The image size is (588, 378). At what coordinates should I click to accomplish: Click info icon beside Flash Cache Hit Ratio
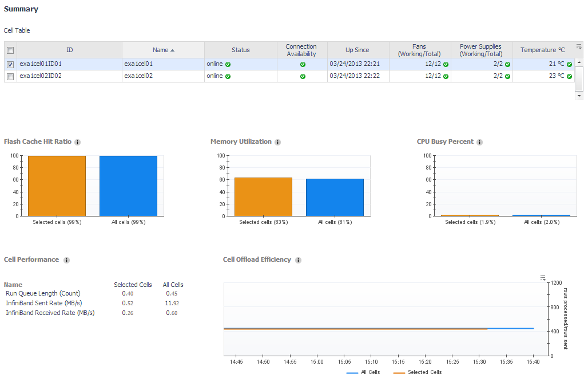click(78, 142)
